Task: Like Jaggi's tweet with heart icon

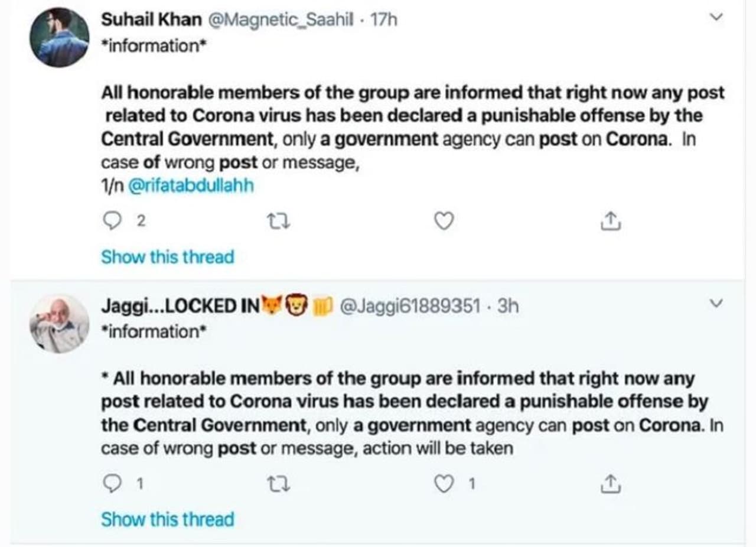Action: 444,484
